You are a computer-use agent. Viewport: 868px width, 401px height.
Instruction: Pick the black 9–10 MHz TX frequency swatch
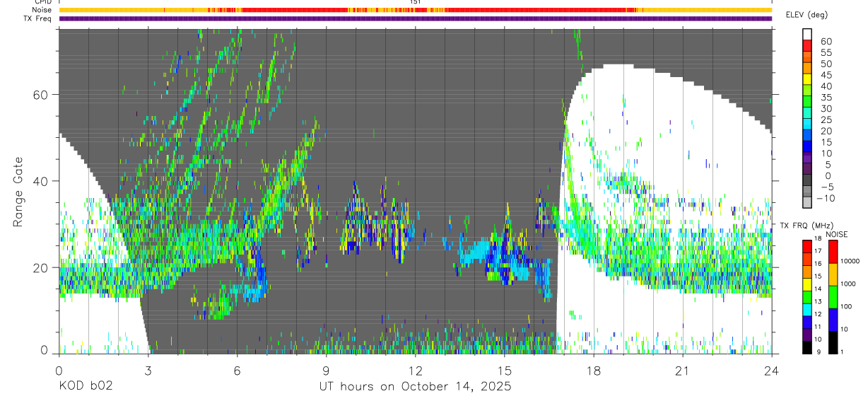807,347
